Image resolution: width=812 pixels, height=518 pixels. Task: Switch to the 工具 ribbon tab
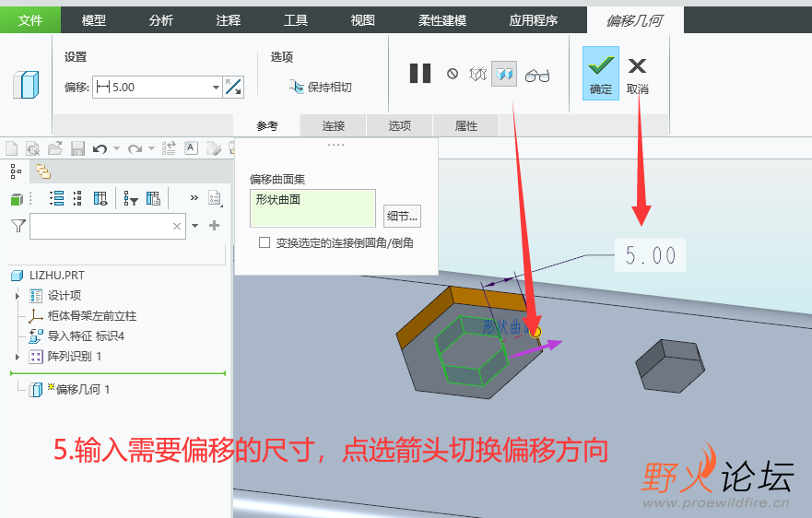tap(296, 20)
